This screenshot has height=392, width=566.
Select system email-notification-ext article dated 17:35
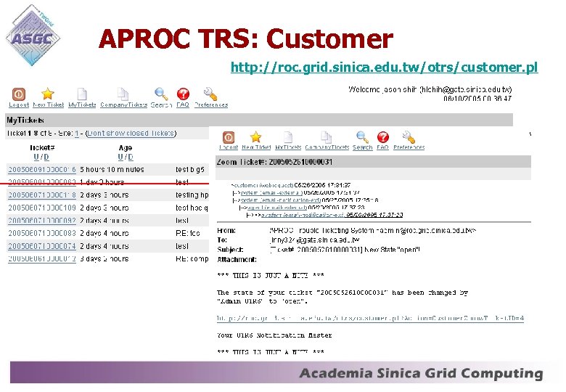coord(281,200)
